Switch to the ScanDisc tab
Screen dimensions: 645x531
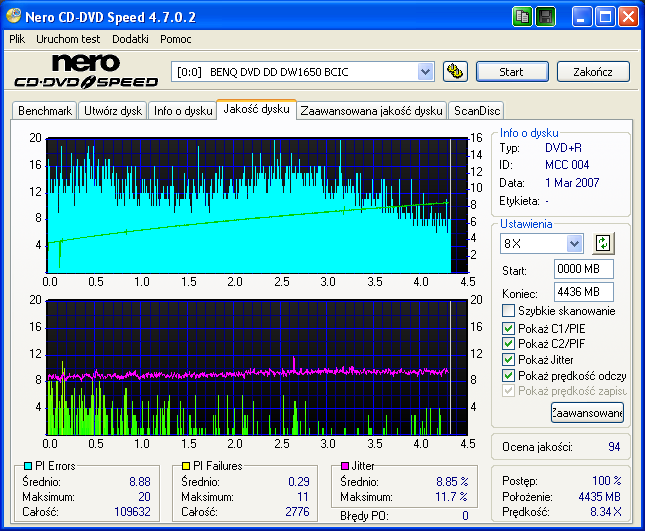(x=477, y=111)
